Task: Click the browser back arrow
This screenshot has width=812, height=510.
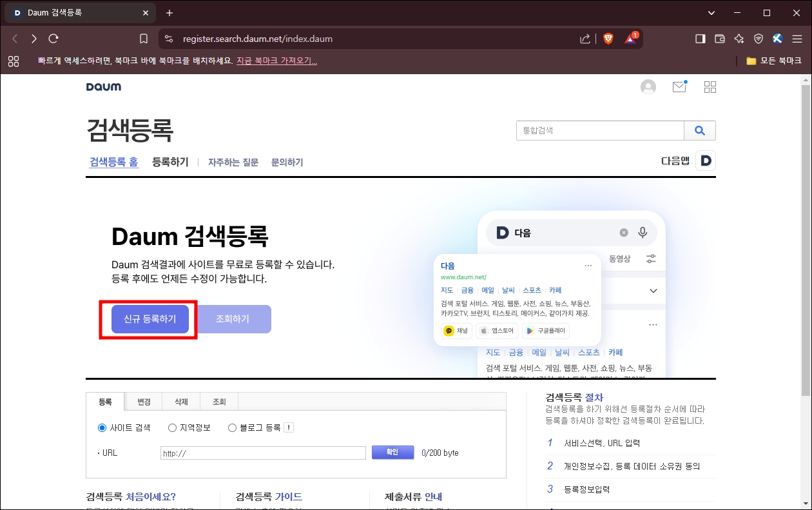Action: (x=15, y=39)
